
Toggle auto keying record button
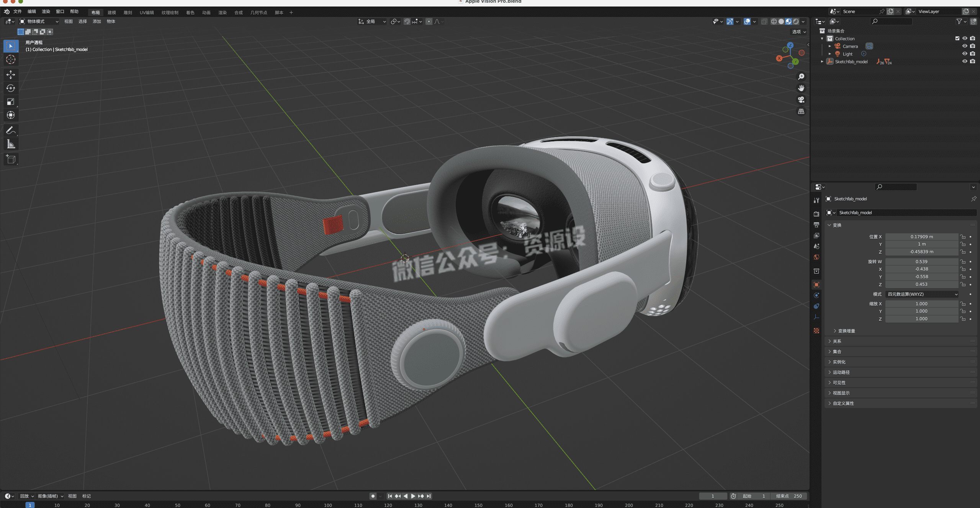373,496
